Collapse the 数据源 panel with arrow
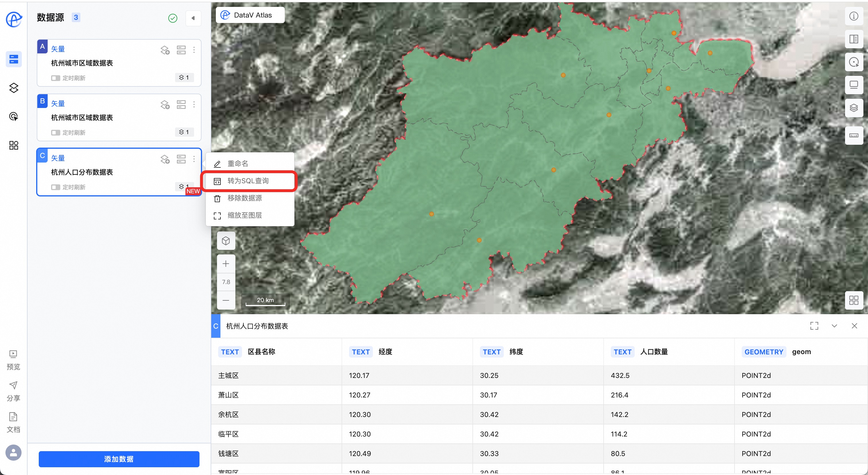The image size is (868, 475). pos(193,18)
